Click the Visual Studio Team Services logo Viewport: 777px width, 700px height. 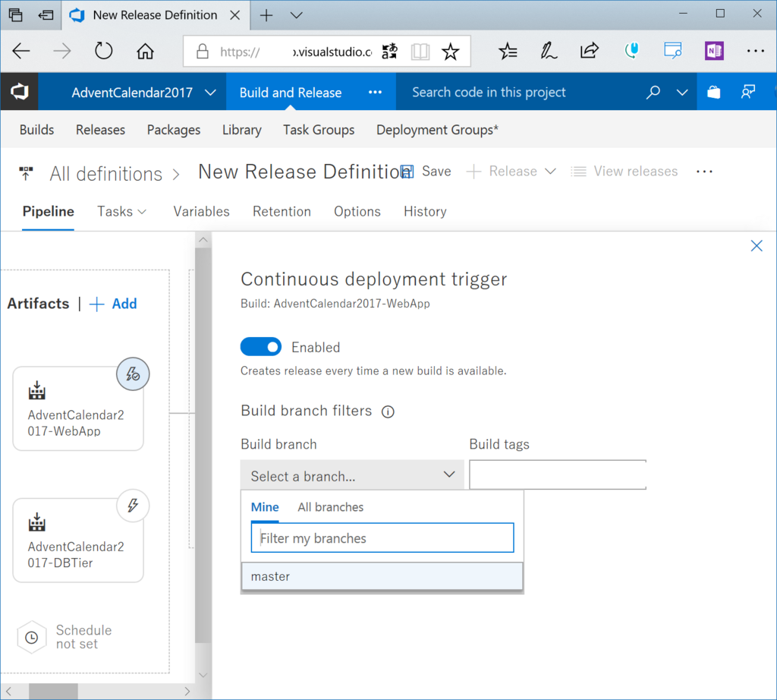[19, 92]
